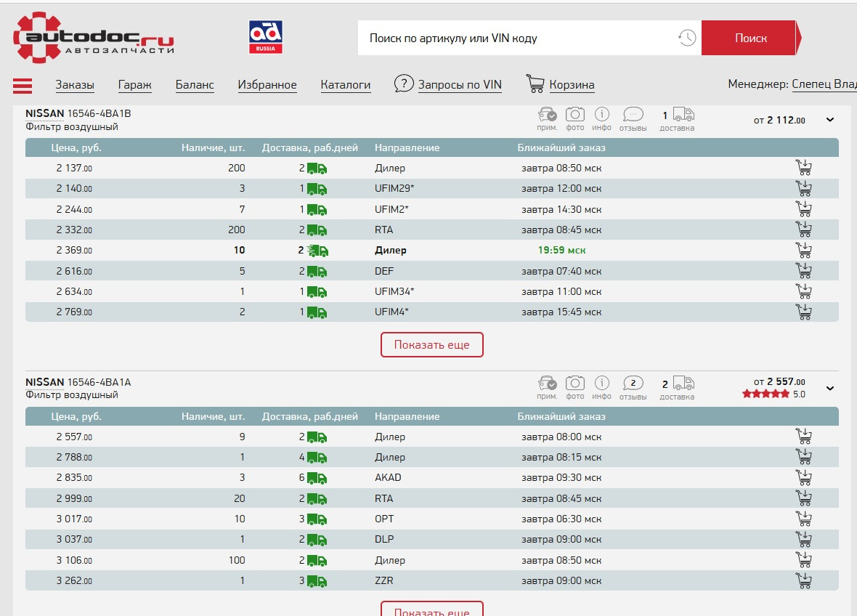Open Избранное favorites

267,85
